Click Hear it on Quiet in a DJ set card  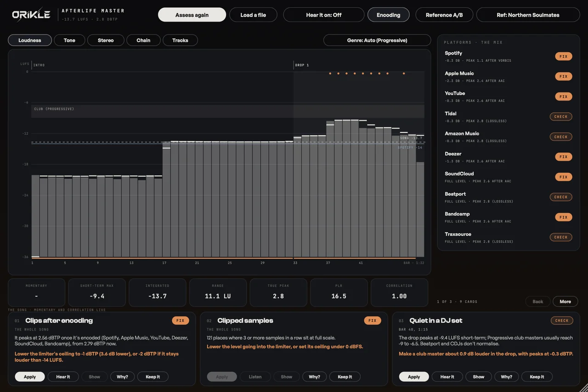pyautogui.click(x=447, y=377)
